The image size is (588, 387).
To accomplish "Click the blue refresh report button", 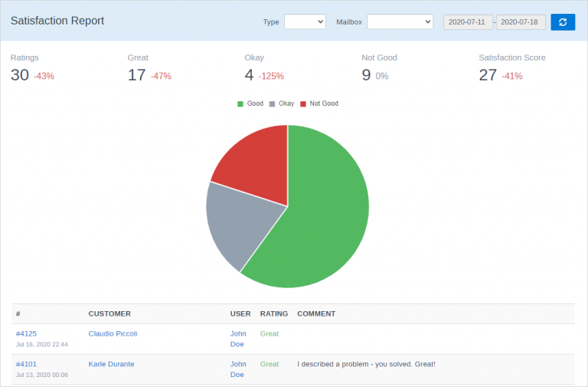I will coord(563,22).
